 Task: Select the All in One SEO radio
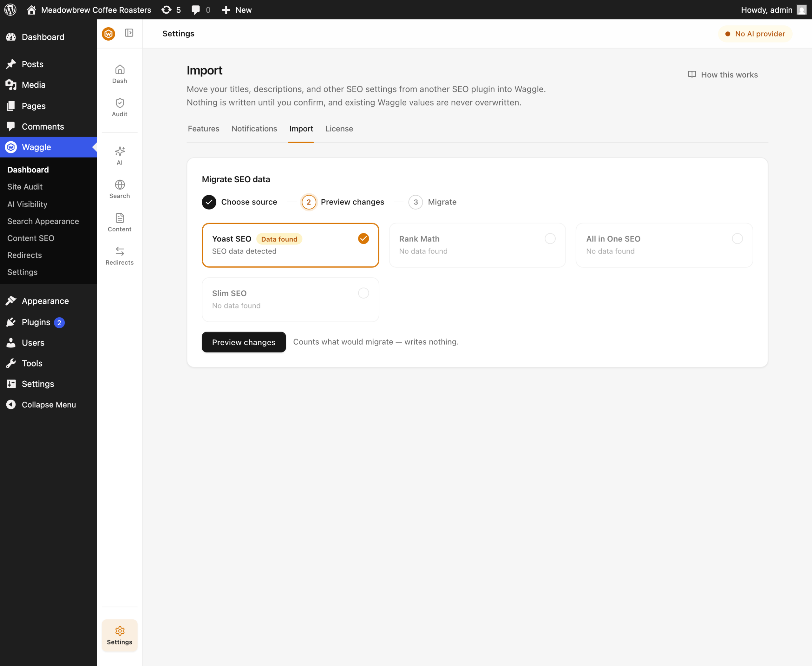click(x=737, y=239)
